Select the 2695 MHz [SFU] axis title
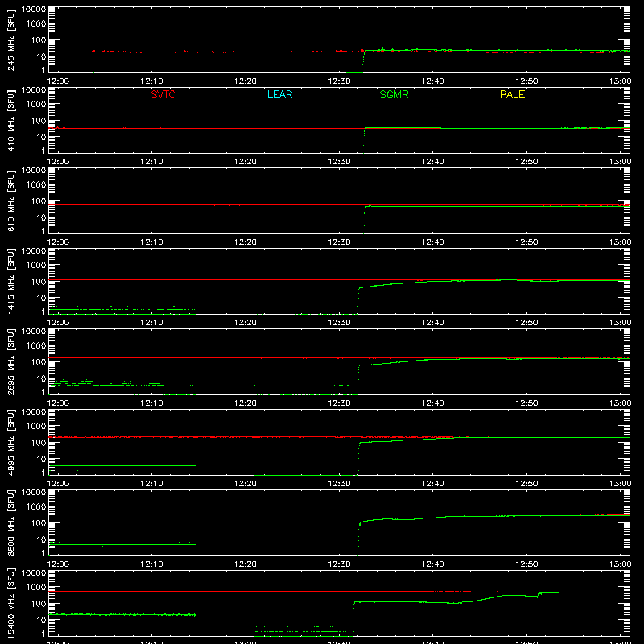The image size is (644, 644). pyautogui.click(x=10, y=361)
